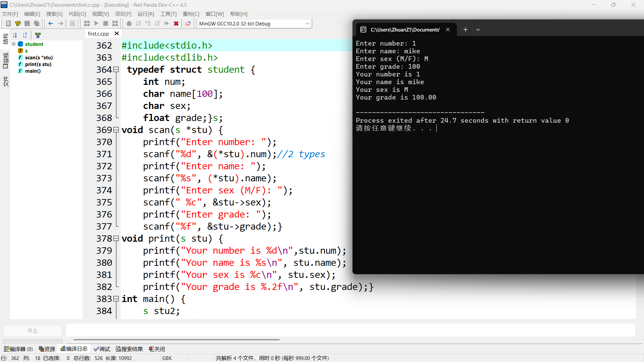
Task: Click the back navigation arrow
Action: [x=51, y=23]
